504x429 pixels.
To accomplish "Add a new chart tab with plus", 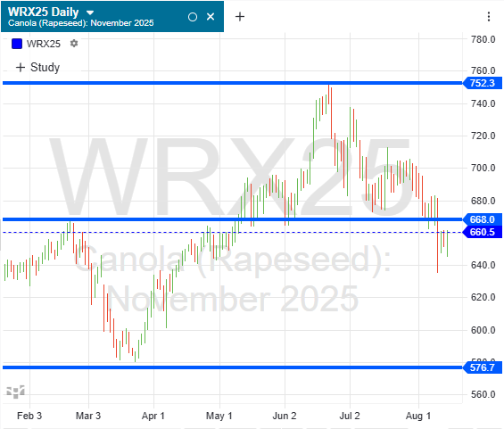I will pyautogui.click(x=240, y=16).
